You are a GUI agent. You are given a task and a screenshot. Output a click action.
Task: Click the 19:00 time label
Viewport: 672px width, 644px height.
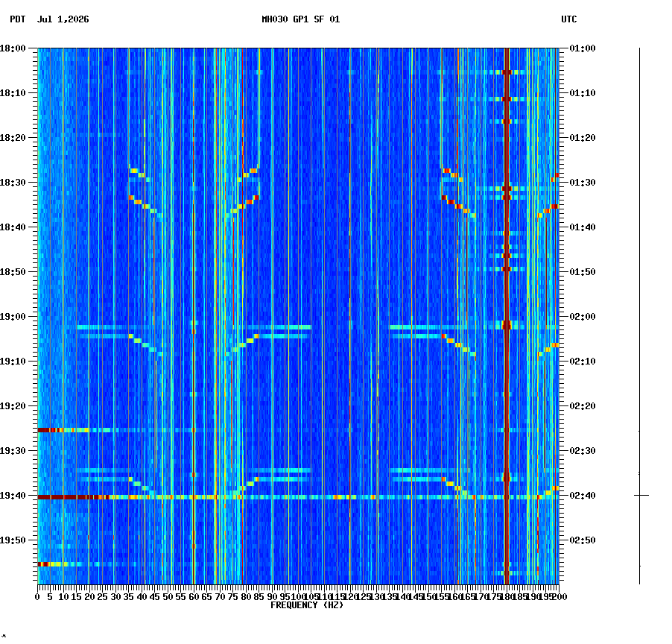[13, 317]
